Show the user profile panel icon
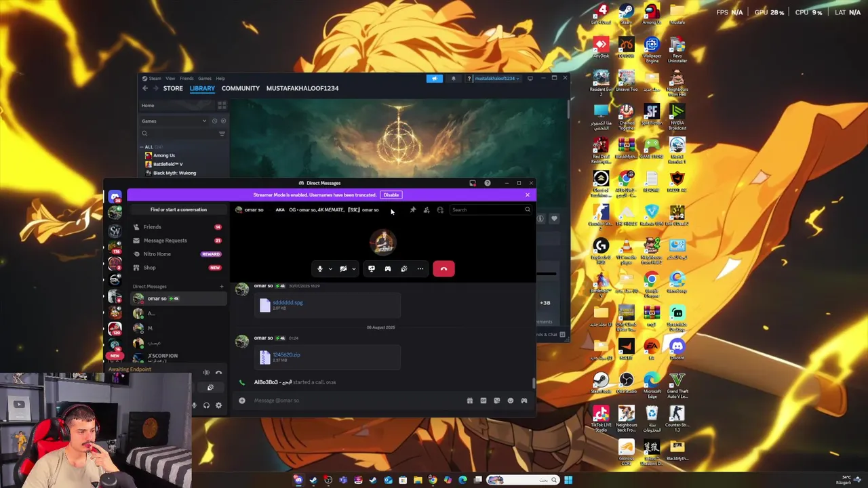868x488 pixels. coord(439,210)
